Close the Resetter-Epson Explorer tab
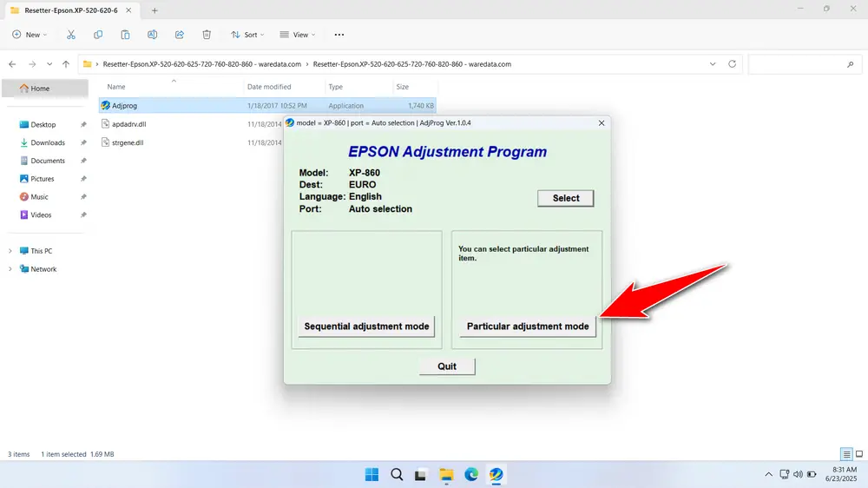868x488 pixels. [x=128, y=10]
